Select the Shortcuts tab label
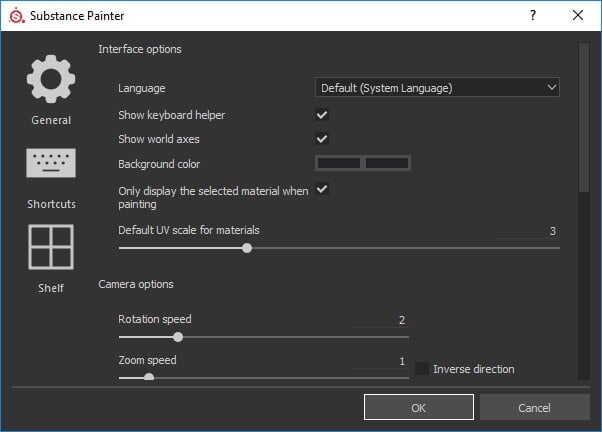The width and height of the screenshot is (602, 432). click(51, 204)
